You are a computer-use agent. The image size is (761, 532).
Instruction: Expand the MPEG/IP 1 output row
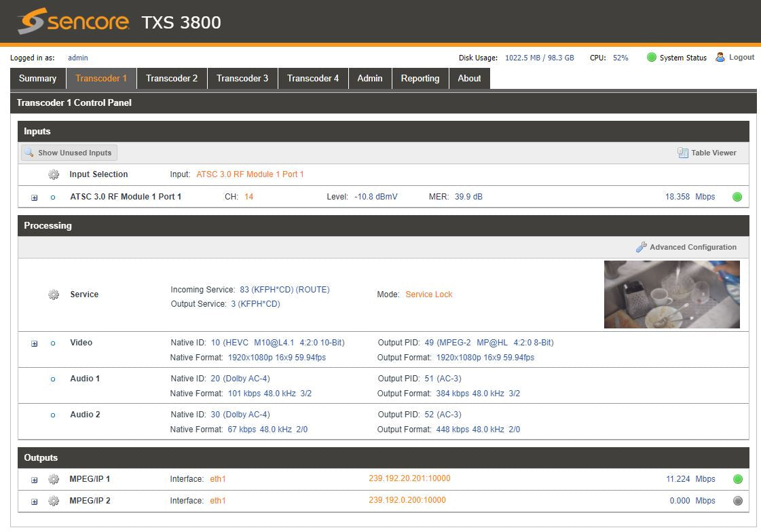pos(35,480)
